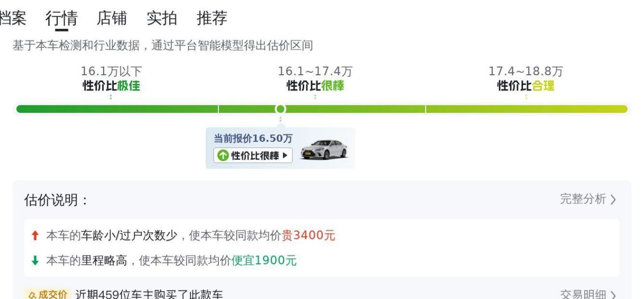Viewport: 644px width, 299px height.
Task: Open the 店铺 tab
Action: 112,18
